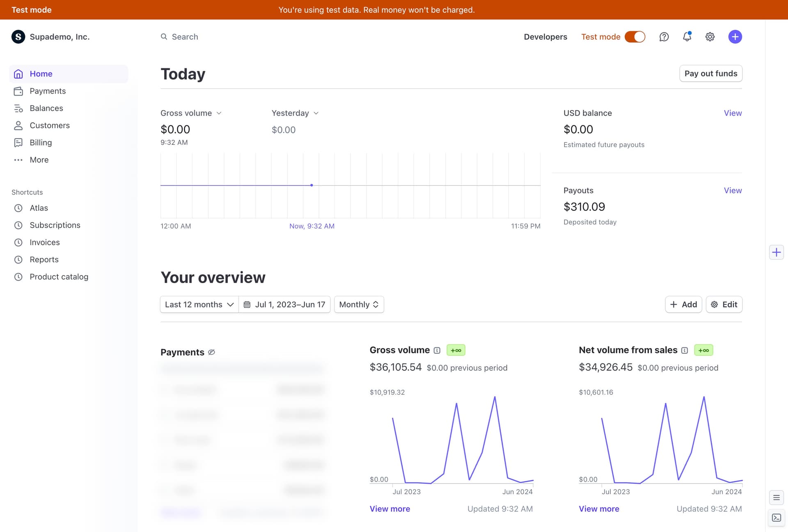Click the Edit overview button
The image size is (788, 532).
click(x=724, y=305)
